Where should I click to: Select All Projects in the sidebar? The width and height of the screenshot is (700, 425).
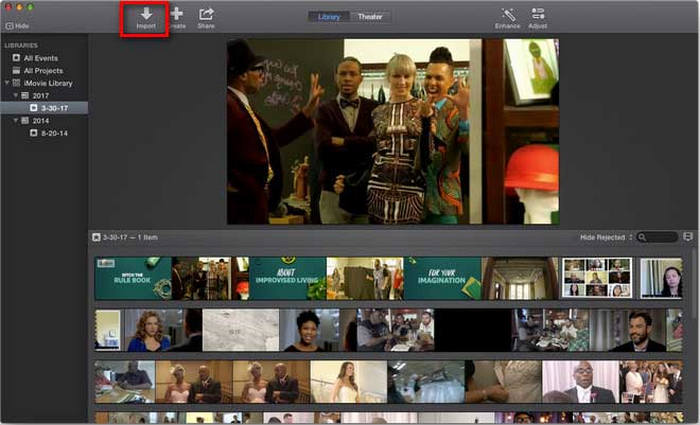coord(44,71)
